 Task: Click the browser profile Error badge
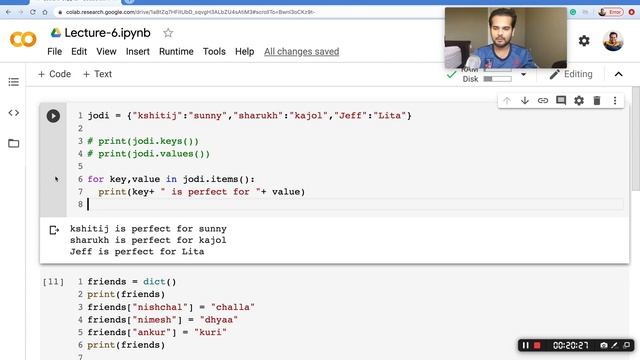pyautogui.click(x=611, y=12)
